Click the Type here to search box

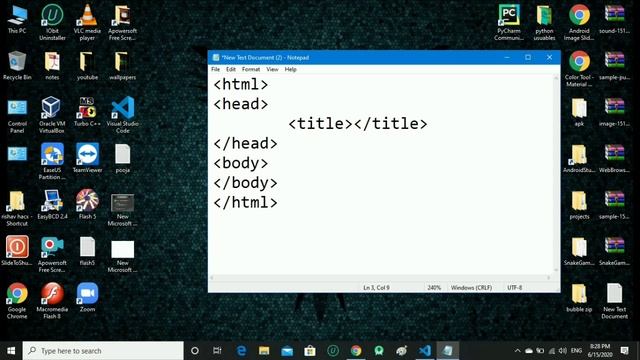[103, 351]
